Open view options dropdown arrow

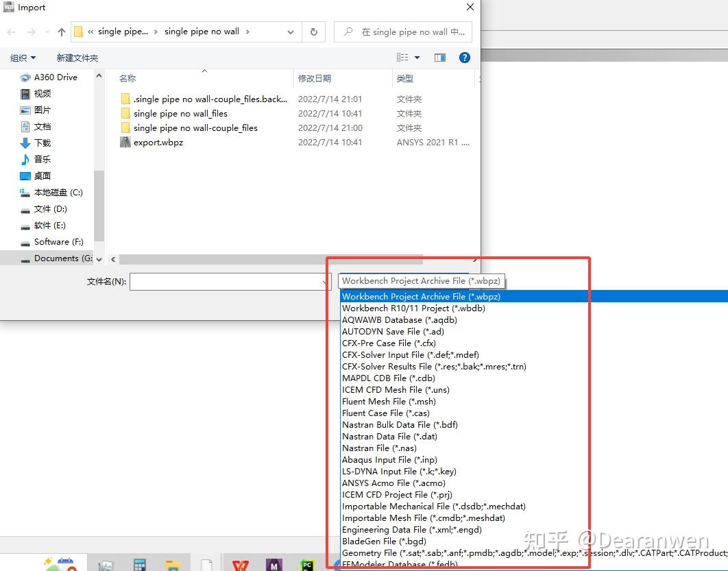(417, 58)
